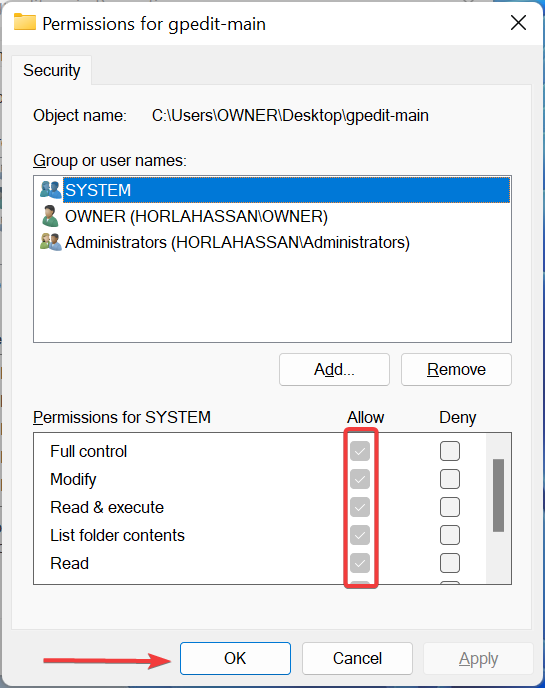
Task: Confirm with the OK button
Action: (x=235, y=658)
